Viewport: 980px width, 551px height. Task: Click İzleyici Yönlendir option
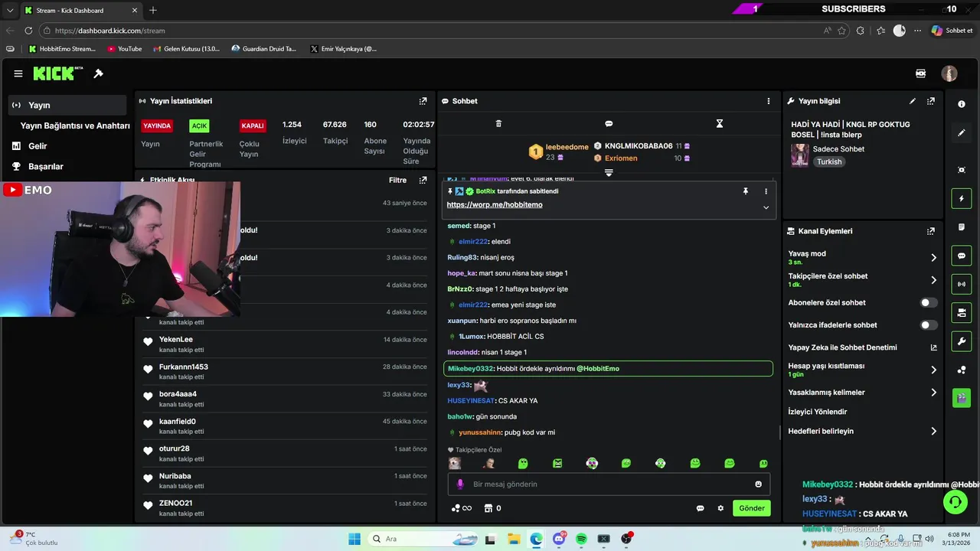[x=818, y=412]
